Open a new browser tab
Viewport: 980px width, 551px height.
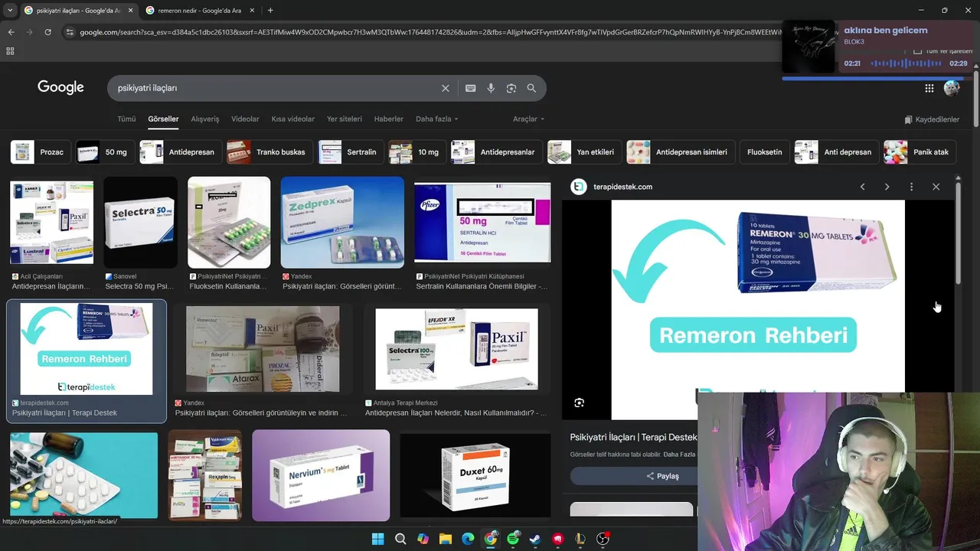(x=270, y=10)
